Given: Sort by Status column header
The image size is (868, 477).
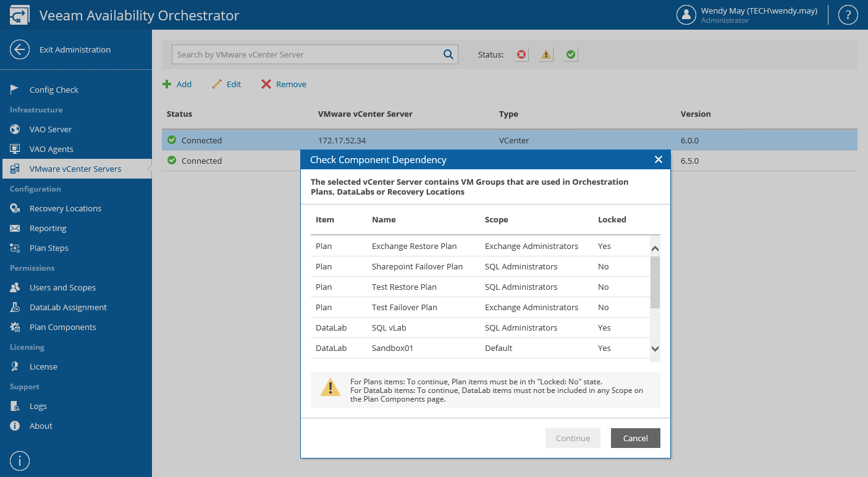Looking at the screenshot, I should click(179, 114).
